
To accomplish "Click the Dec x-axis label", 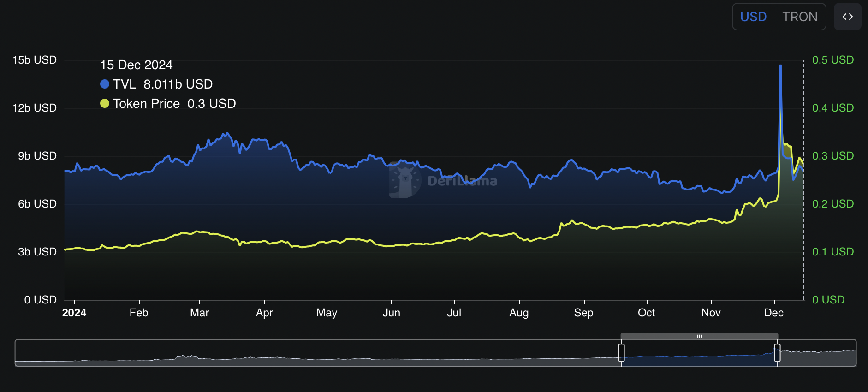I will (x=774, y=313).
